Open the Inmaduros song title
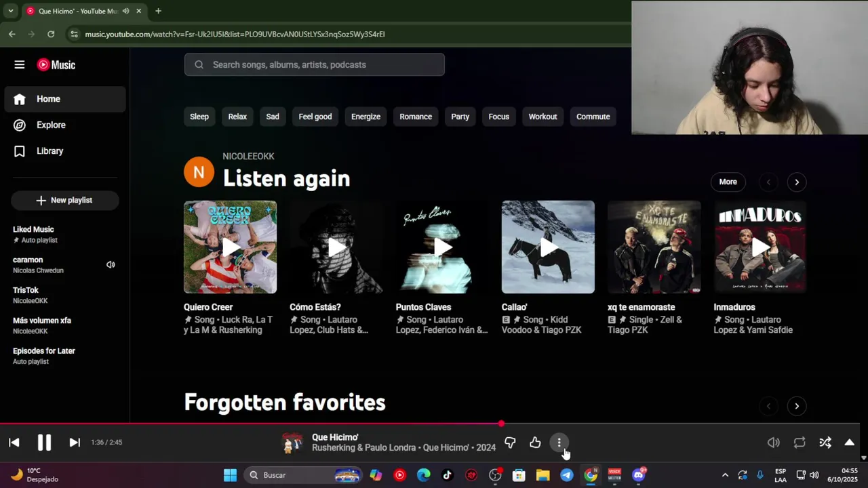Screen dimensions: 868x488 (x=734, y=307)
